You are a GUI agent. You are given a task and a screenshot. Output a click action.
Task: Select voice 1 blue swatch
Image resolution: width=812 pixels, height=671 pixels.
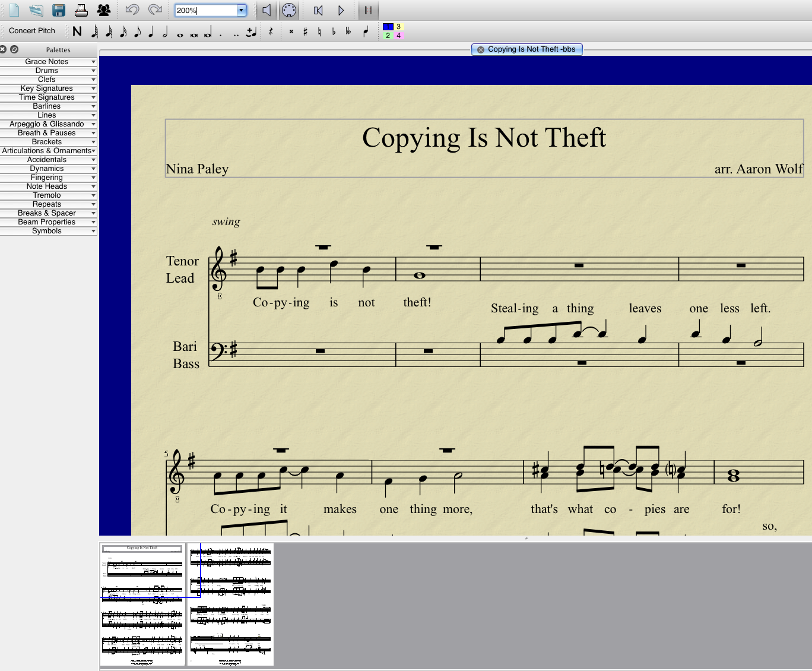point(388,27)
